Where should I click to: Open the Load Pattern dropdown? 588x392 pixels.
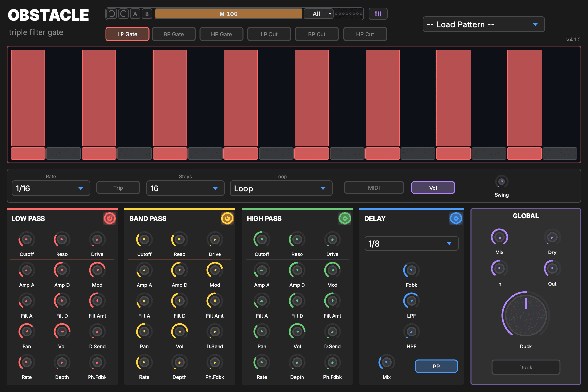[x=483, y=24]
